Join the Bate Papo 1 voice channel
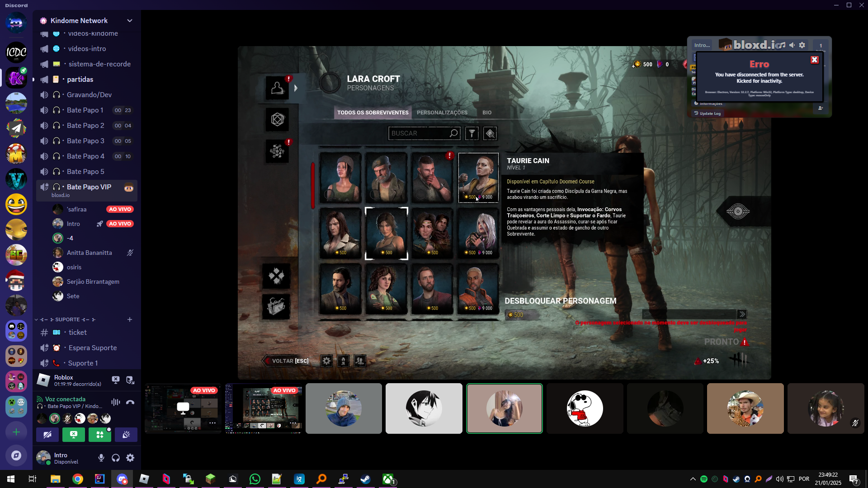This screenshot has height=488, width=868. point(86,110)
